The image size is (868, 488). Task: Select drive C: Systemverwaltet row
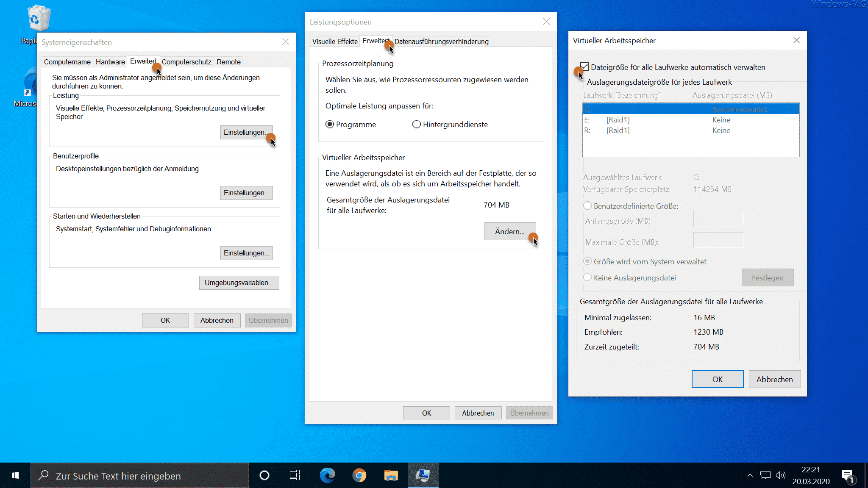click(x=691, y=109)
